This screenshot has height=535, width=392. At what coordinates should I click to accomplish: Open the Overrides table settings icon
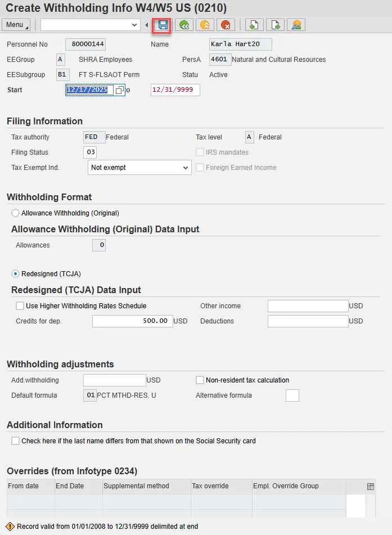[x=371, y=487]
